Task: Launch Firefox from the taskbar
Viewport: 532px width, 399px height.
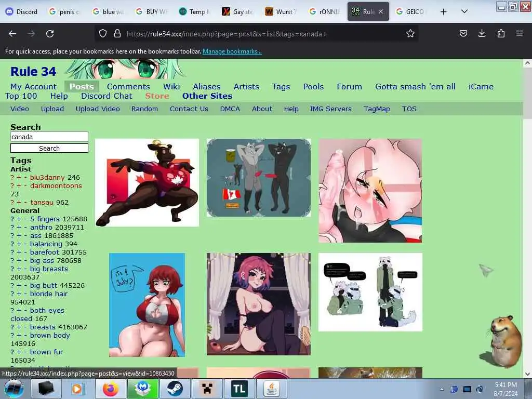Action: tap(111, 389)
